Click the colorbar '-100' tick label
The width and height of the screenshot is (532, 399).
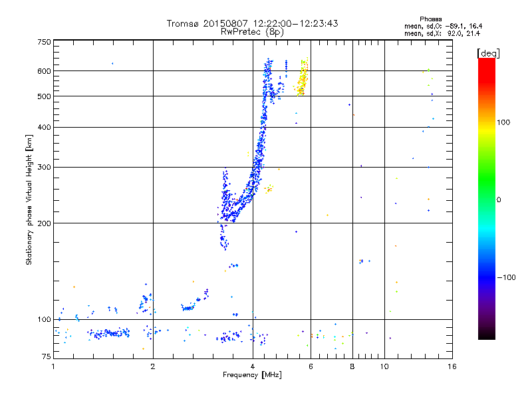click(506, 277)
